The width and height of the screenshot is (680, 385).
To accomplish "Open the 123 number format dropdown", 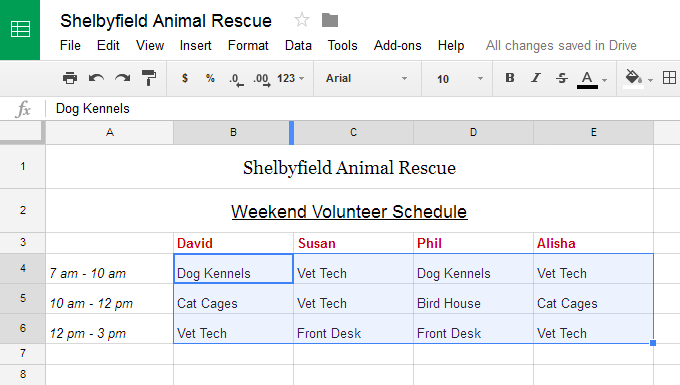I will (291, 78).
